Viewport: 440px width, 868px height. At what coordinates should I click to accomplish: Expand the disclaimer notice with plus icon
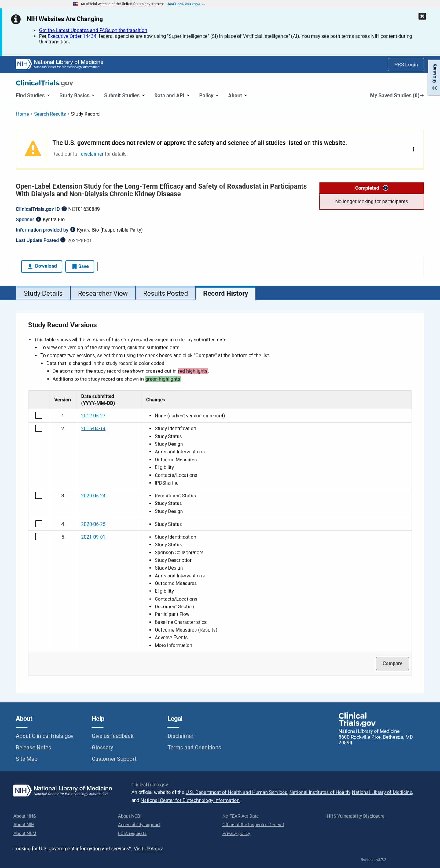click(413, 149)
